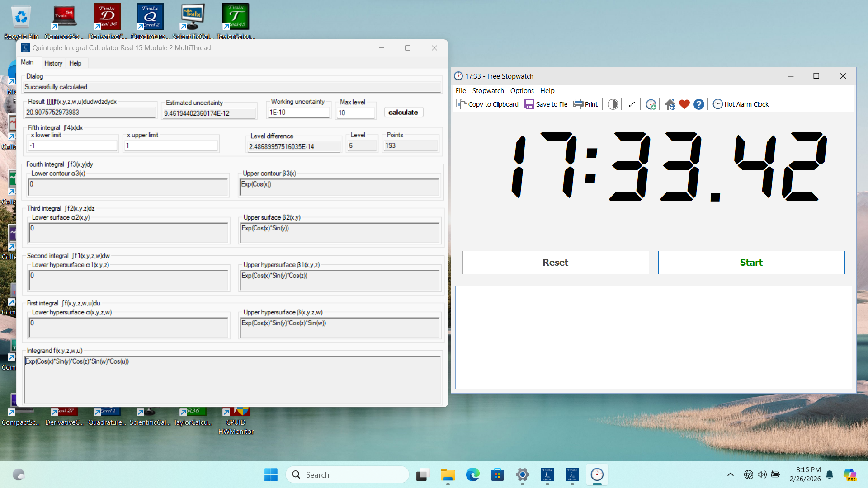Save stopwatch results to file
Screen dimensions: 868x488
pyautogui.click(x=546, y=104)
